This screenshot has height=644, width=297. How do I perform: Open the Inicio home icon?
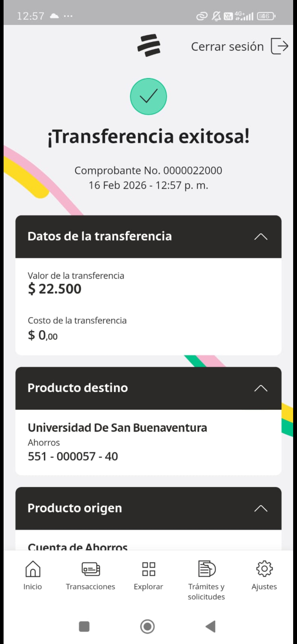33,569
